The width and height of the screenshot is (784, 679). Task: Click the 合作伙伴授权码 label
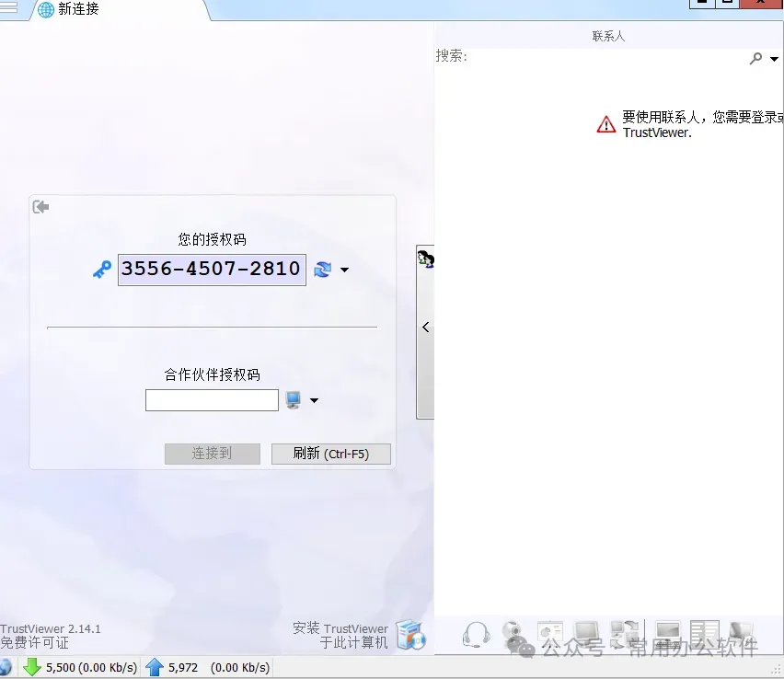pyautogui.click(x=212, y=374)
